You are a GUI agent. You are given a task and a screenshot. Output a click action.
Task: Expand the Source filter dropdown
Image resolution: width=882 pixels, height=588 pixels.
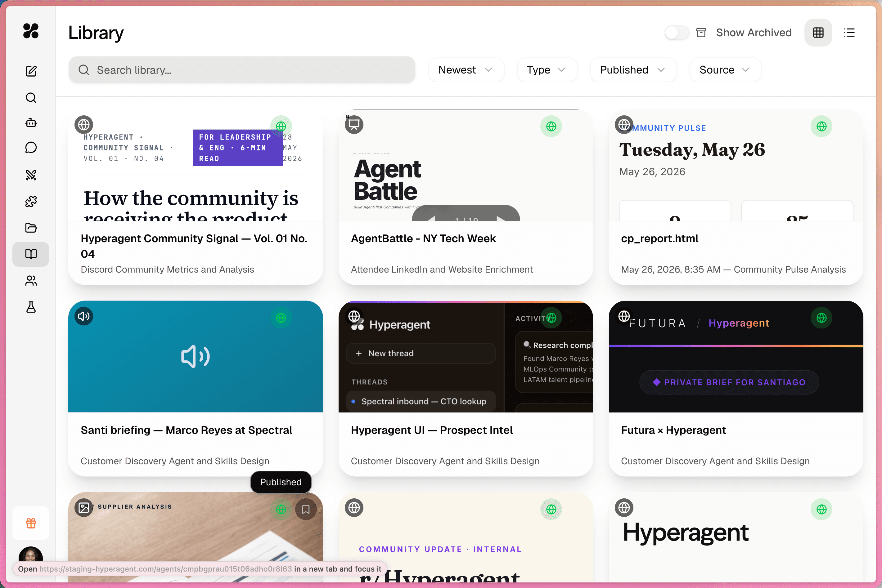(725, 70)
